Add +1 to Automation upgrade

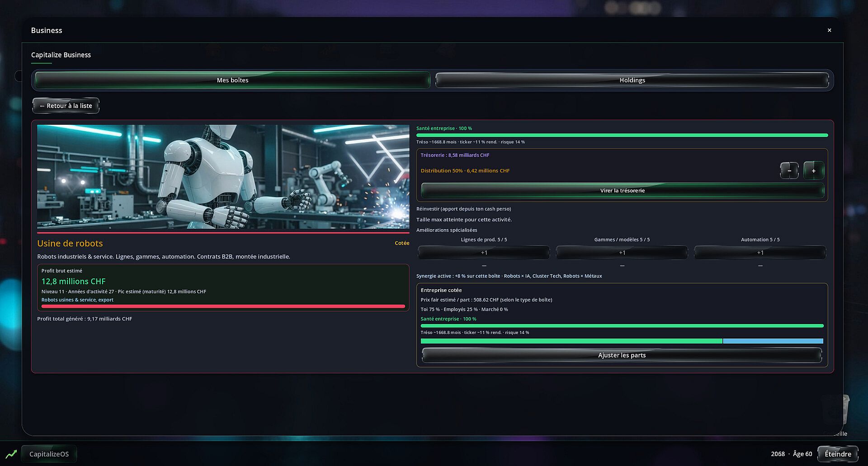pos(760,253)
